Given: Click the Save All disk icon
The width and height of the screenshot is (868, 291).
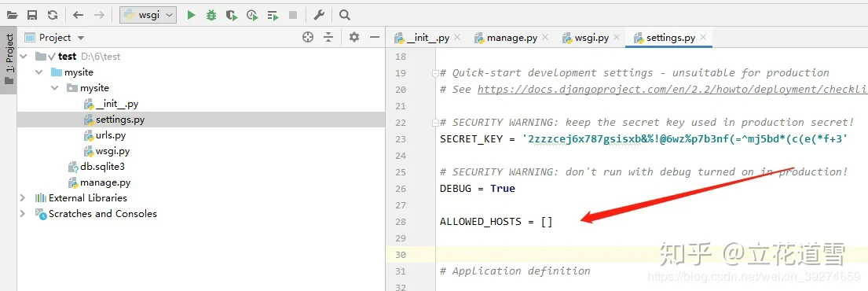Looking at the screenshot, I should [x=32, y=15].
